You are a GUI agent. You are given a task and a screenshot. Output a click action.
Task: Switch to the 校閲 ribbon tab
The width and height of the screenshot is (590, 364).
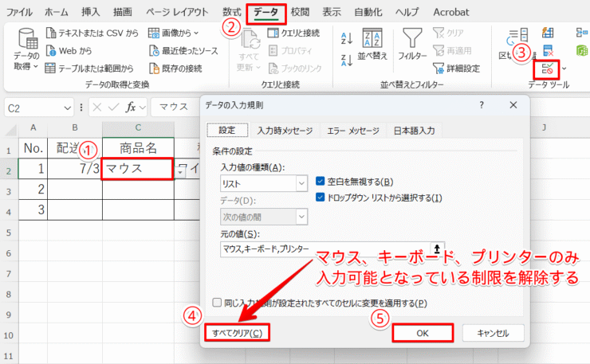(301, 12)
